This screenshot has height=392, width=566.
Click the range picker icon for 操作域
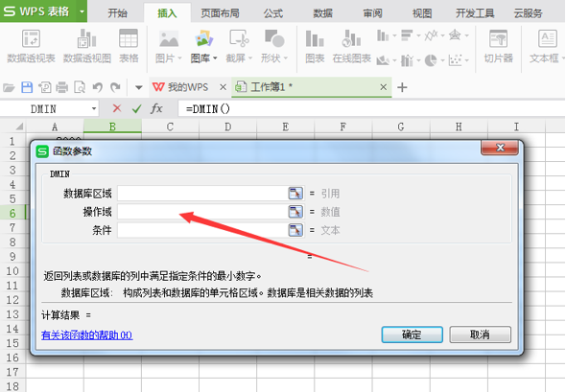(x=295, y=212)
